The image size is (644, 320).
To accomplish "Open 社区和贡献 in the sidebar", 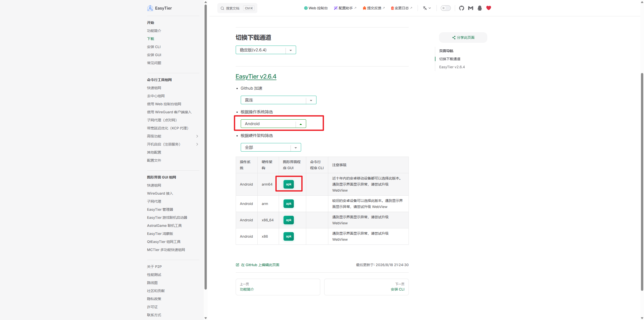I will click(x=156, y=291).
